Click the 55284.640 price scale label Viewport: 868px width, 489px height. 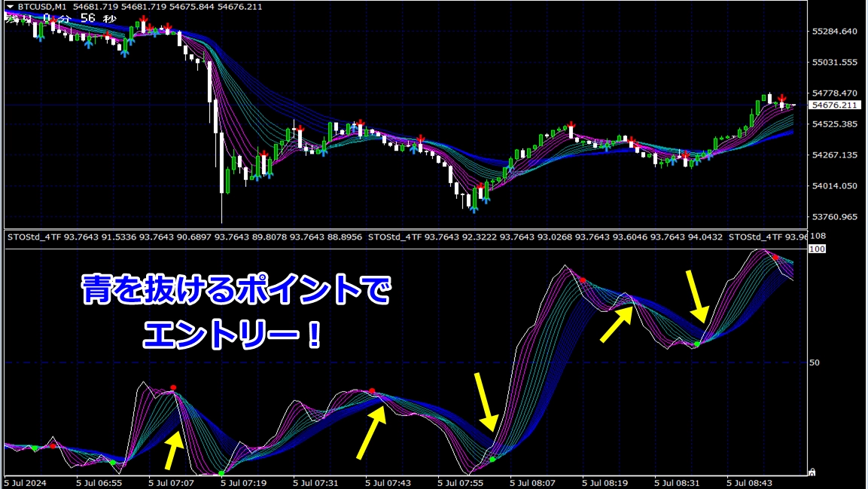tap(835, 32)
